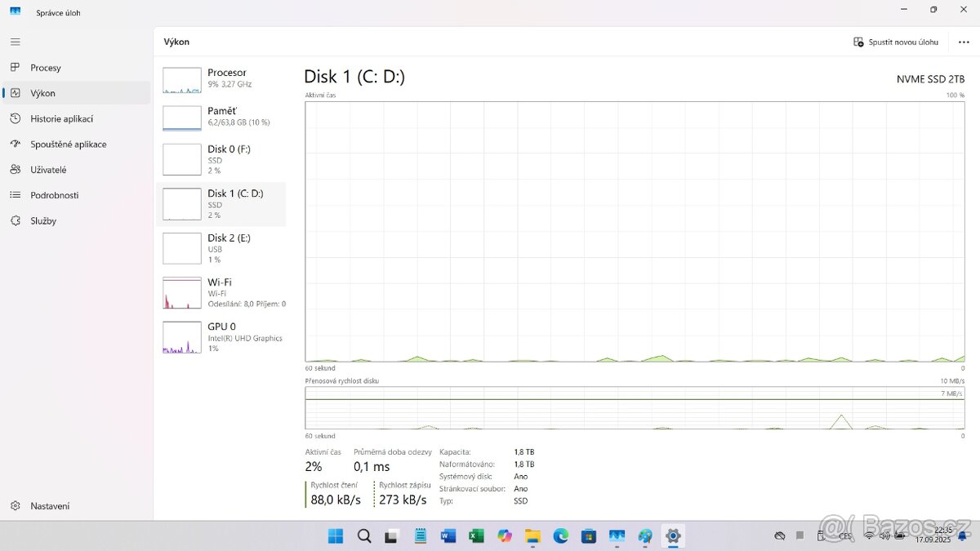
Task: Launch Microsoft Edge from the taskbar
Action: point(560,536)
